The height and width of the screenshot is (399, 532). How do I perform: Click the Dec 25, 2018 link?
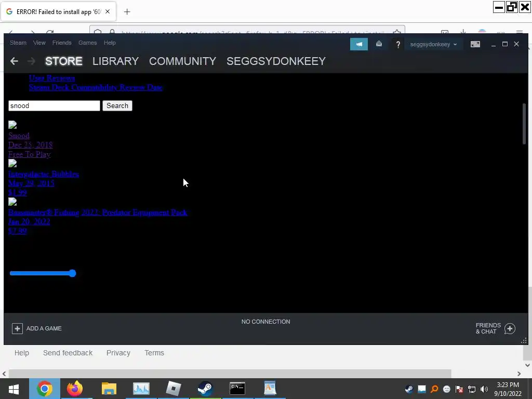[31, 145]
